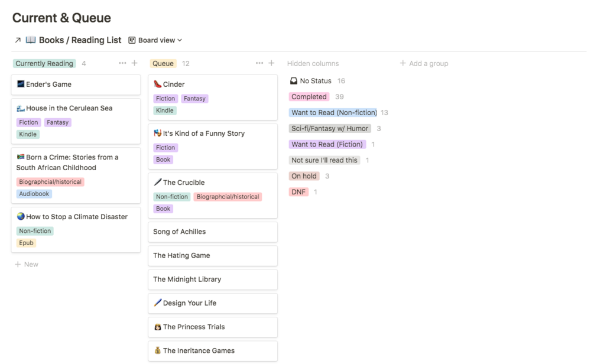Open the Books / Reading List link
This screenshot has width=594, height=364.
(x=80, y=40)
